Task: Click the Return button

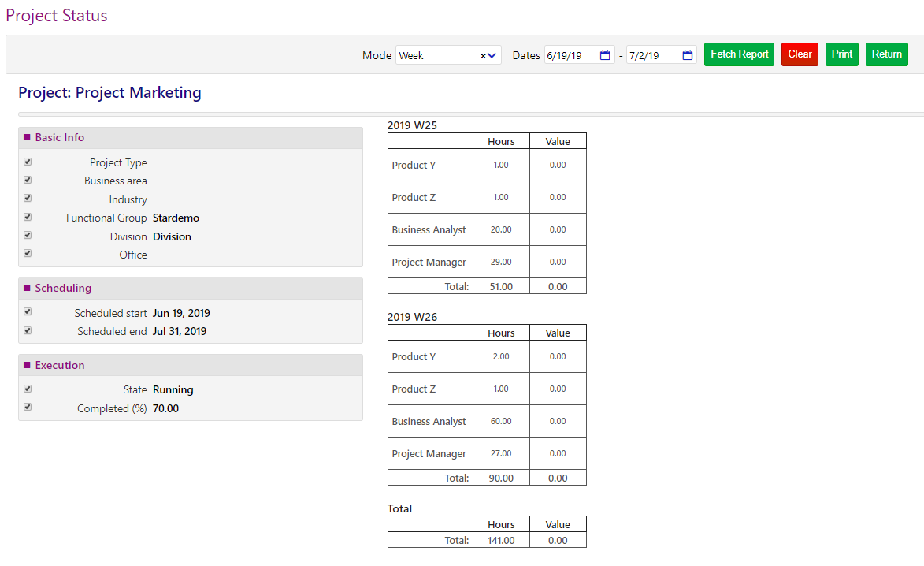Action: point(886,54)
